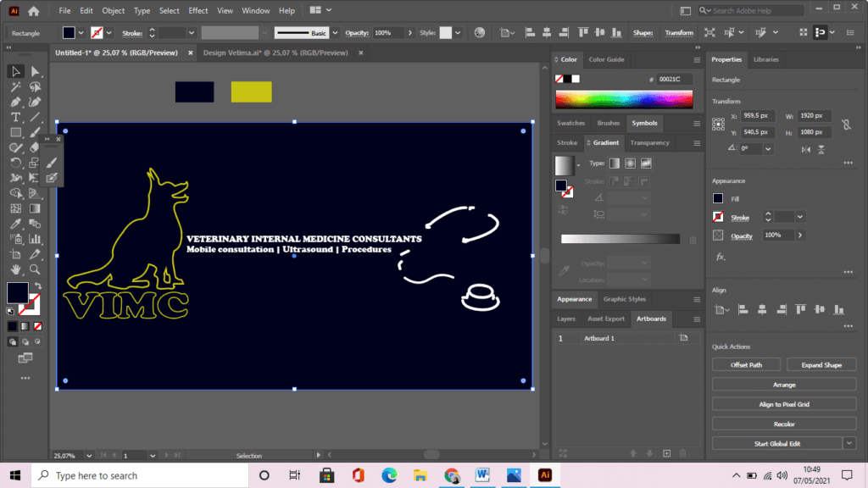Expand Start Global Edit options arrow
This screenshot has width=868, height=488.
point(849,443)
